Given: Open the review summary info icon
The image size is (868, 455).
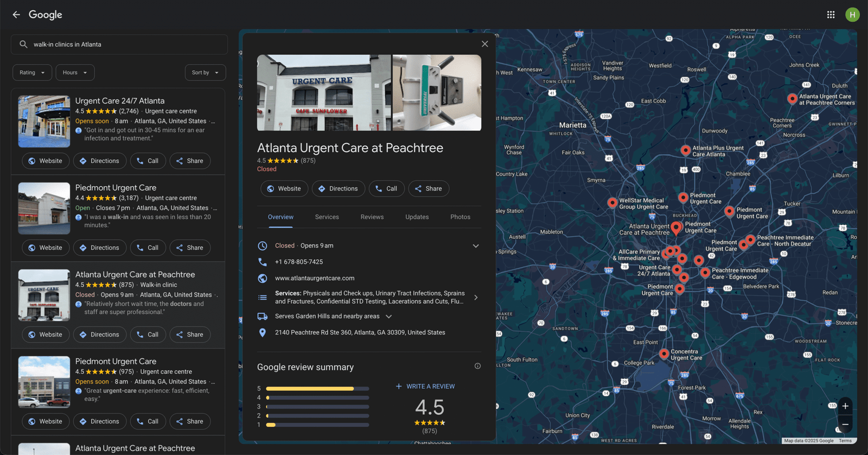Looking at the screenshot, I should pos(477,366).
